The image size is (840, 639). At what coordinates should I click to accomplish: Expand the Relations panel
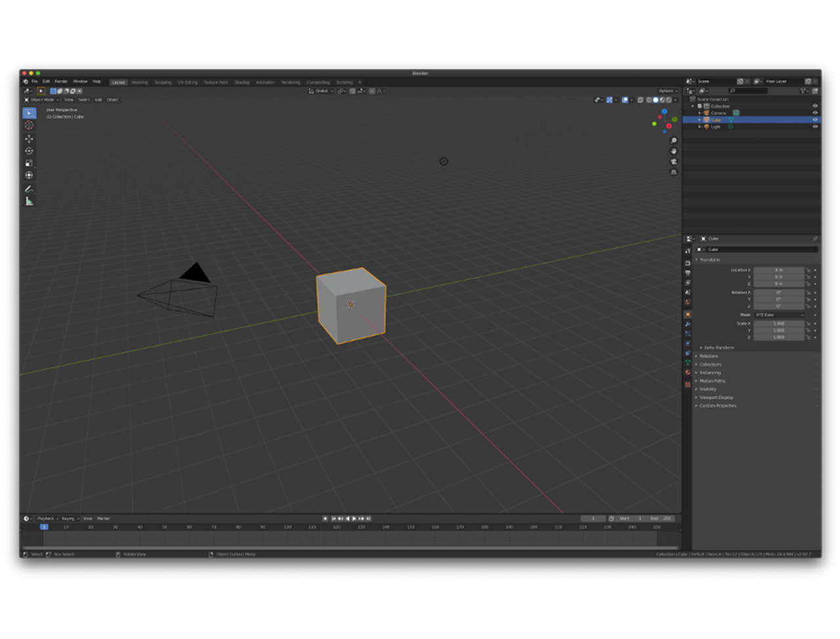coord(709,356)
